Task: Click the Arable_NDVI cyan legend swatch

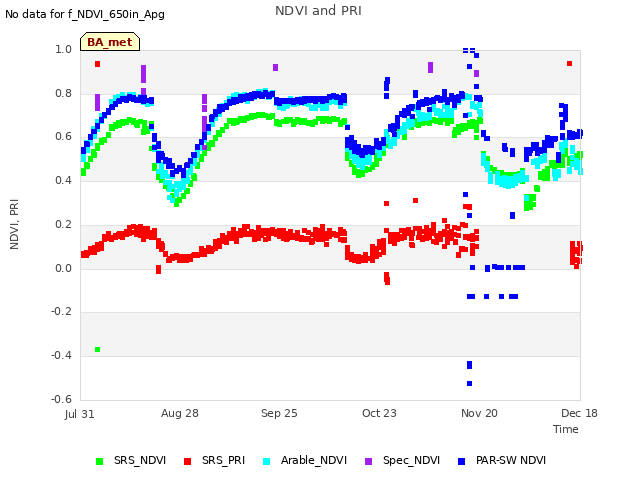Action: pos(267,461)
